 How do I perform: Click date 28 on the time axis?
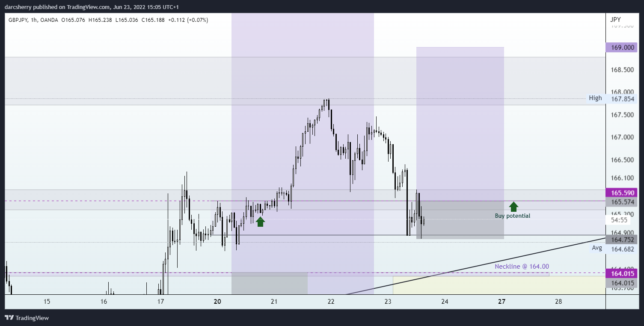click(558, 302)
